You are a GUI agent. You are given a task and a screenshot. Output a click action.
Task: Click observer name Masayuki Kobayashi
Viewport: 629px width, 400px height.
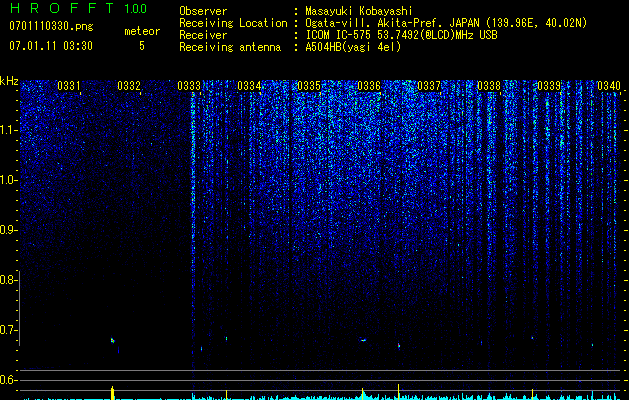[359, 12]
